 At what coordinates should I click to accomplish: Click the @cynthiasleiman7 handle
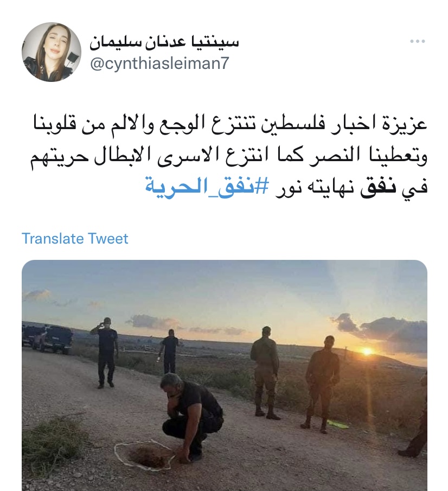[159, 63]
